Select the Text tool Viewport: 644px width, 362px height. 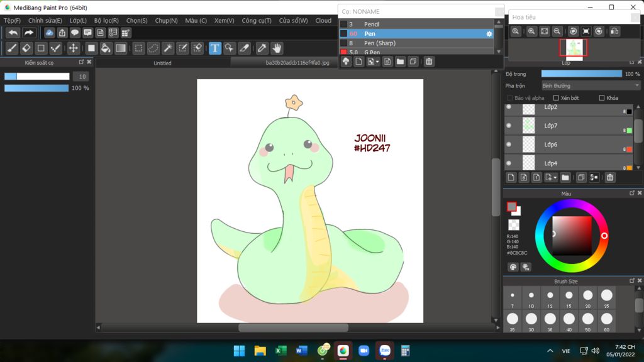pos(215,48)
